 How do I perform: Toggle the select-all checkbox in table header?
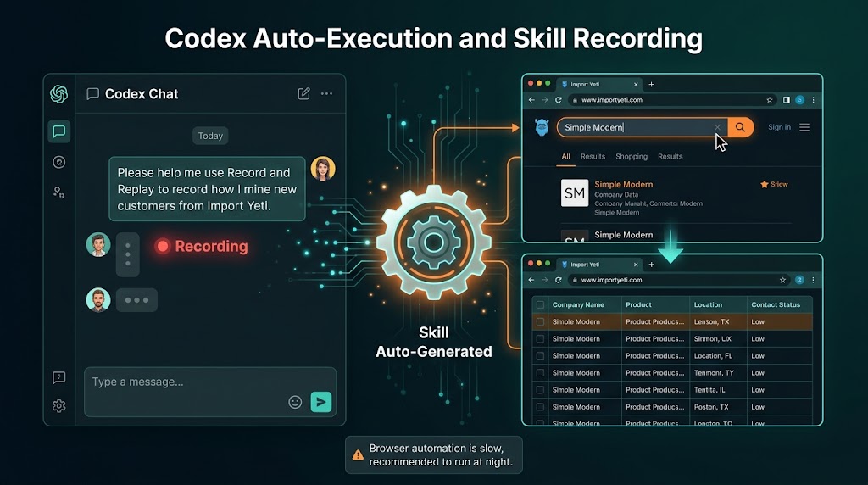[540, 304]
